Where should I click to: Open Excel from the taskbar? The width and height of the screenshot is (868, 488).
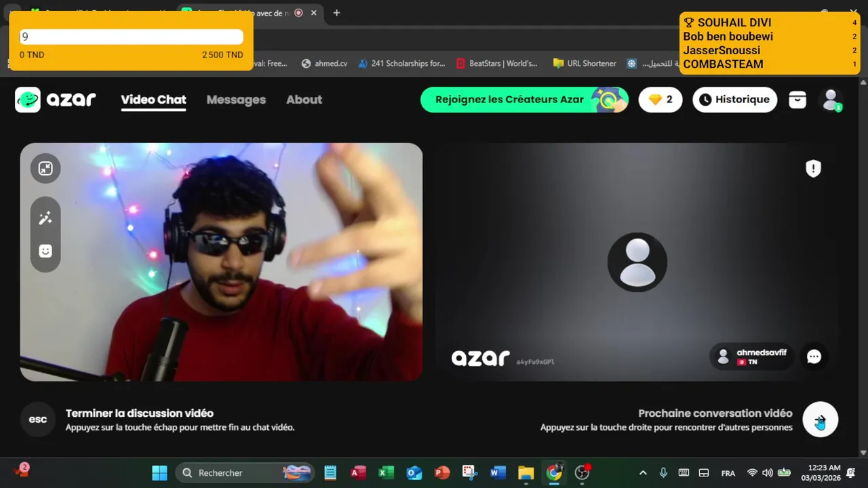(x=386, y=472)
